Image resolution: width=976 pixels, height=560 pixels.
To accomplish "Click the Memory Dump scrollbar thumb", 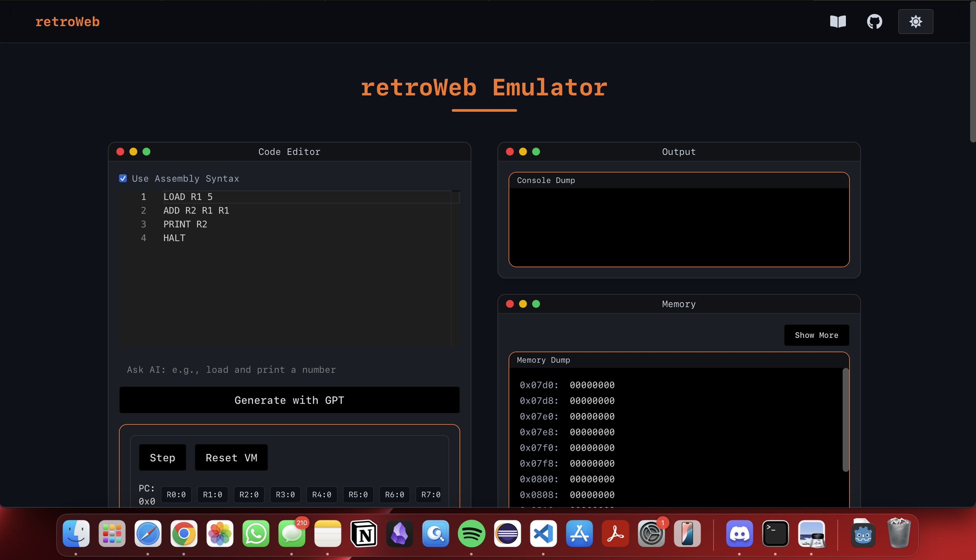I will tap(846, 419).
